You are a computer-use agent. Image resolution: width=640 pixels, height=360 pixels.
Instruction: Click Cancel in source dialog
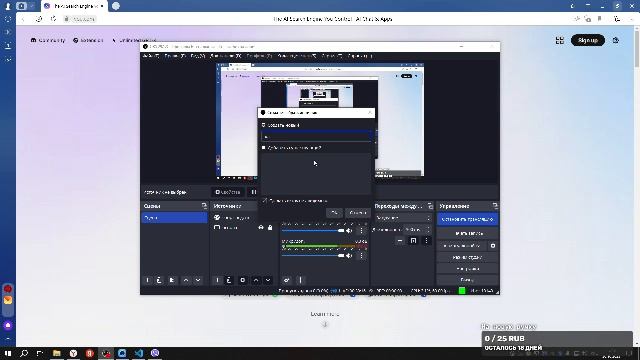pos(358,213)
